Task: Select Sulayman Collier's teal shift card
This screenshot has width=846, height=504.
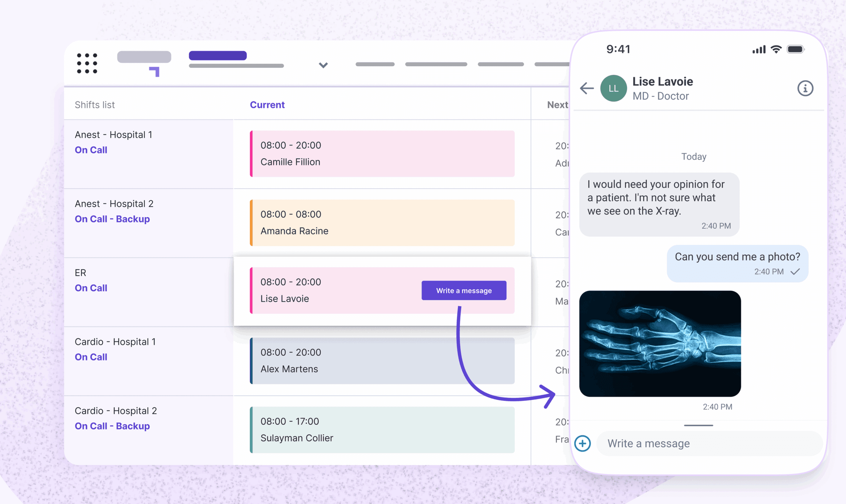Action: point(382,430)
